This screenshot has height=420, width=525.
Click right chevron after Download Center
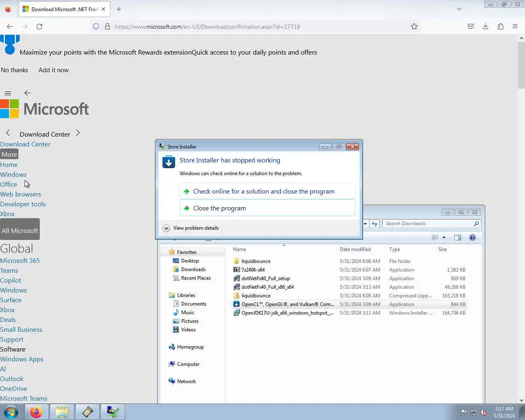point(78,133)
